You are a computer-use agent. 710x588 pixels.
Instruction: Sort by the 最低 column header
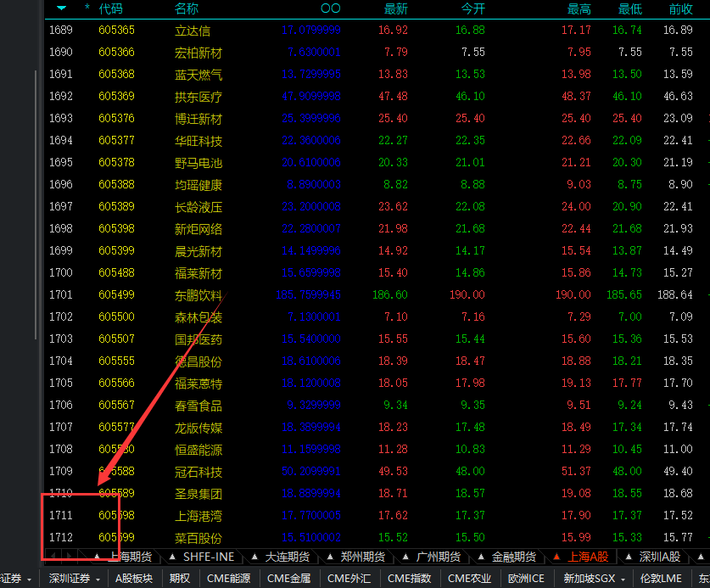coord(630,8)
